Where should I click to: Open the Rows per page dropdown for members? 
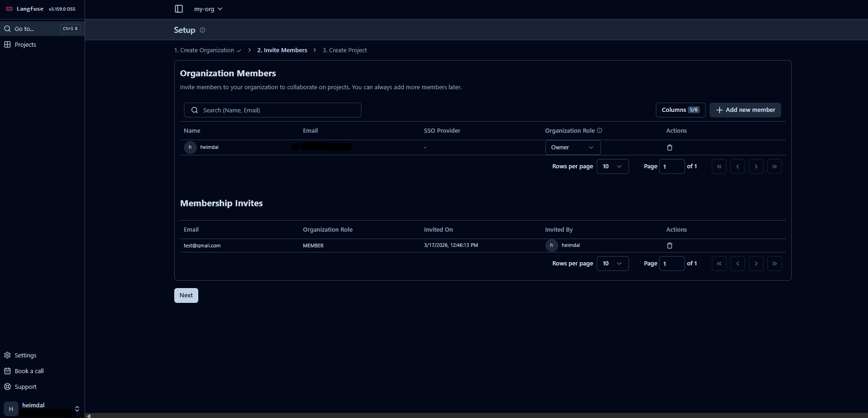tap(612, 166)
